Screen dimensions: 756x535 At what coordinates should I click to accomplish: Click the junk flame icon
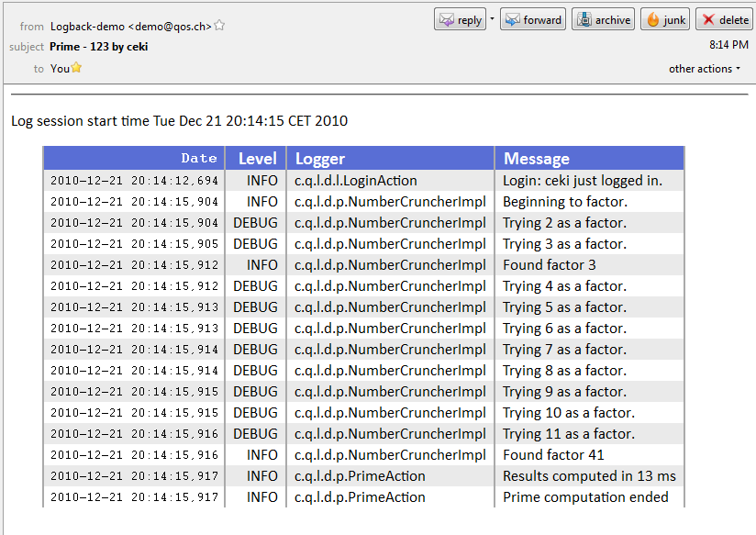coord(653,20)
